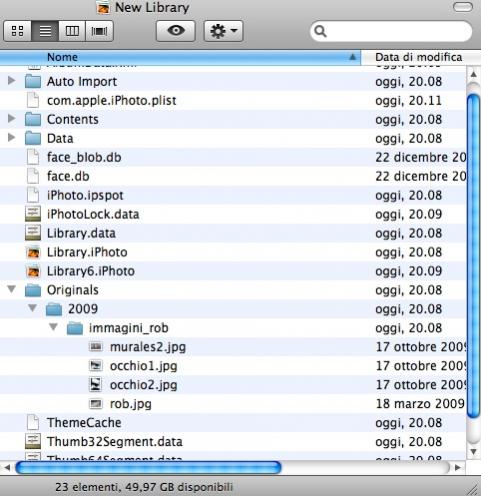
Task: Select the occhio1.jpg thumbnail icon
Action: pos(96,366)
